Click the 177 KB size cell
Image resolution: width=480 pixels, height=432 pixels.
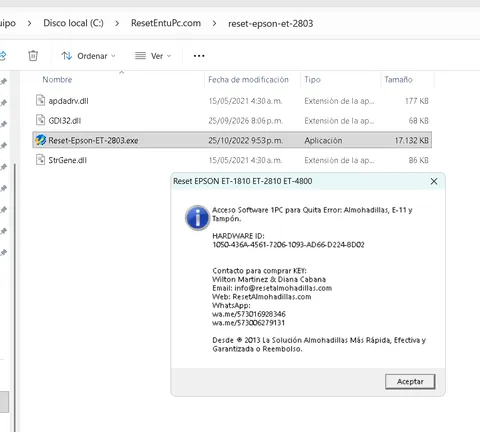point(417,101)
